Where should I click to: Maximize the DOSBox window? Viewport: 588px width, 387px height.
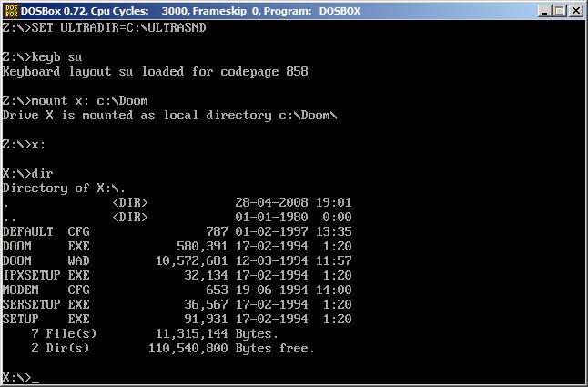pos(560,11)
